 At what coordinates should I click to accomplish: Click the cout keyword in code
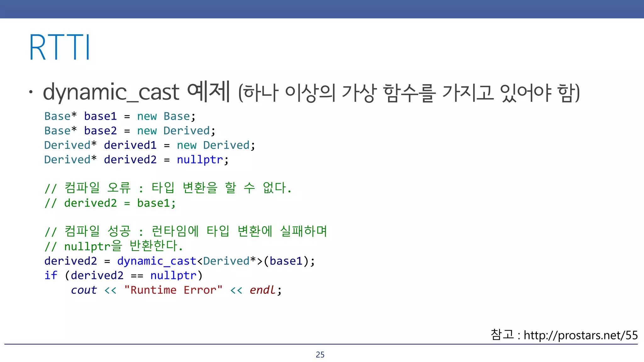pos(84,290)
